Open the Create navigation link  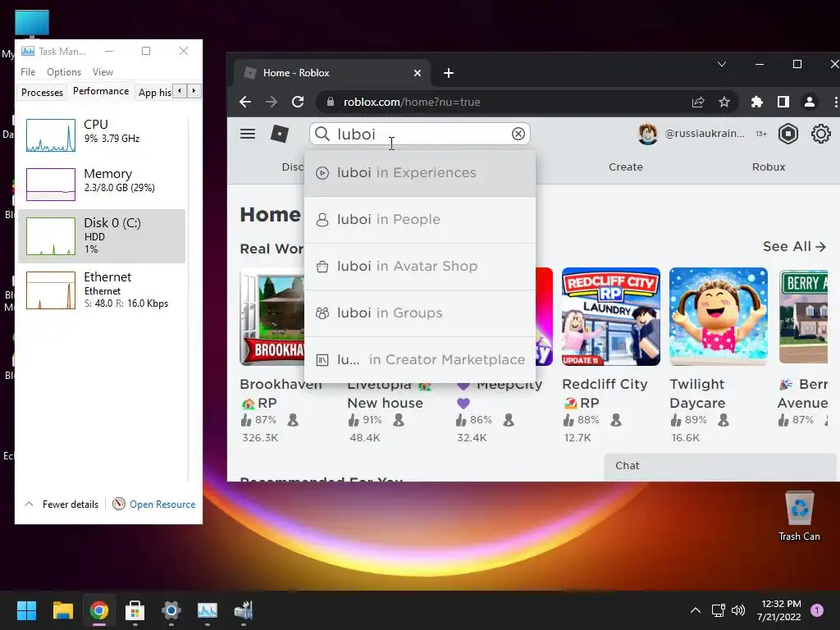[x=625, y=167]
